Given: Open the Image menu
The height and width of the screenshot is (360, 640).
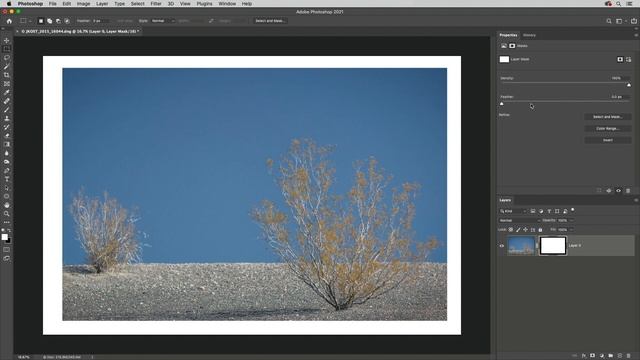Looking at the screenshot, I should (x=83, y=4).
